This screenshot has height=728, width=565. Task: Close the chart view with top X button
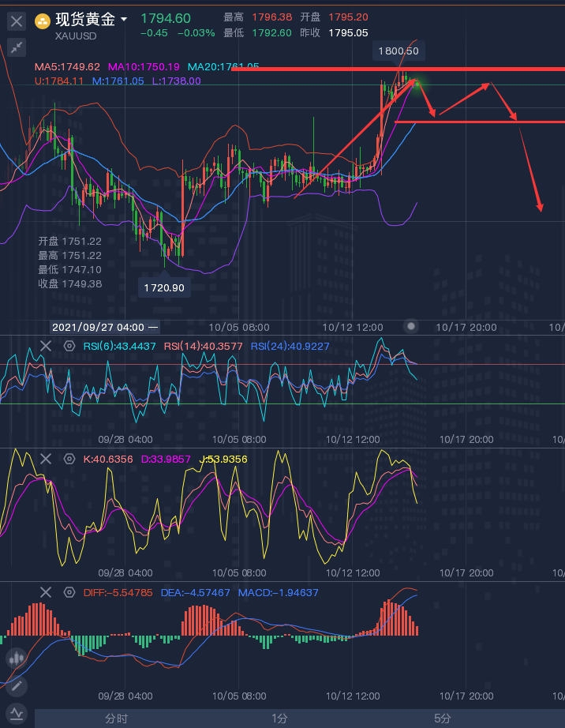[x=17, y=21]
